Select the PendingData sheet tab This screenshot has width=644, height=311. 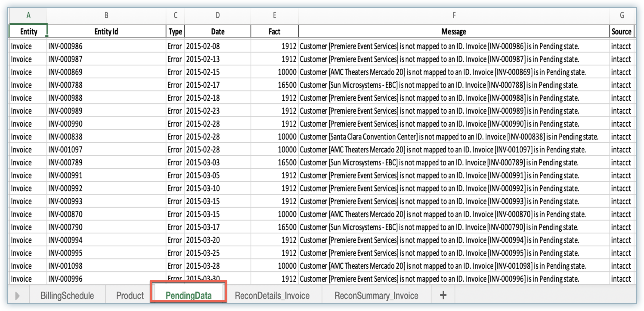point(189,296)
